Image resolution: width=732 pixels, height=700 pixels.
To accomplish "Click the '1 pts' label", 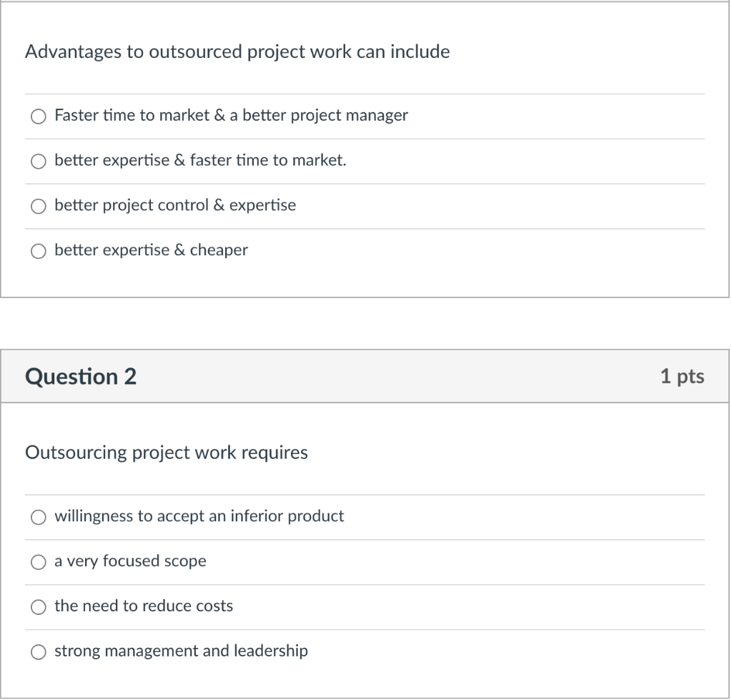I will coord(683,376).
